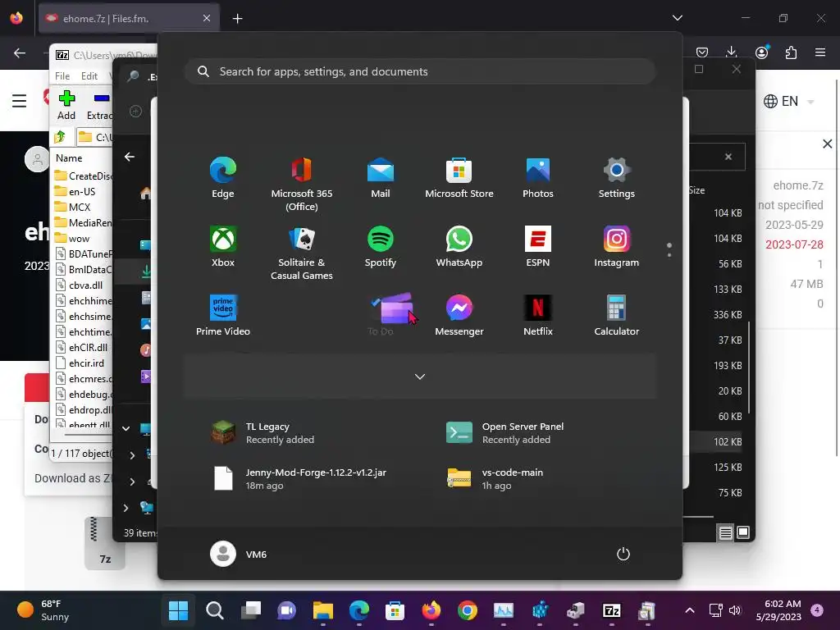Launch Calculator

[x=617, y=316]
